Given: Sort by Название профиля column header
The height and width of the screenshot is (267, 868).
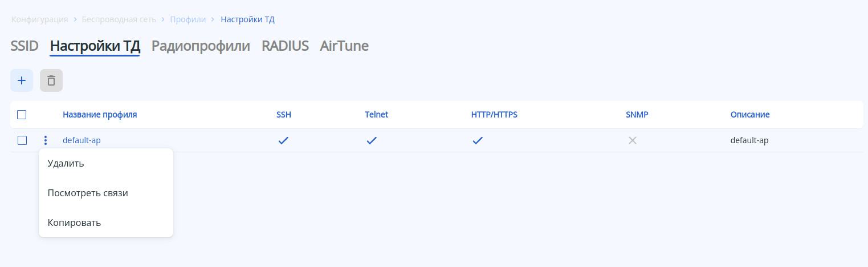Looking at the screenshot, I should (100, 115).
